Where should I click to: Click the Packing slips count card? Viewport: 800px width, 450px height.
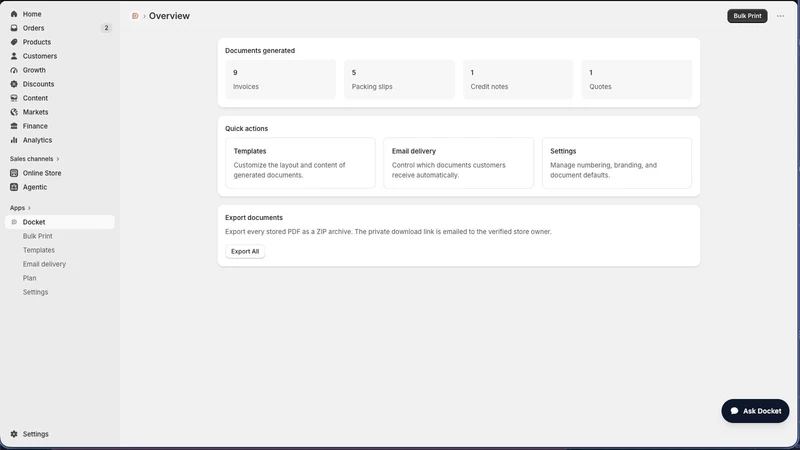point(399,80)
